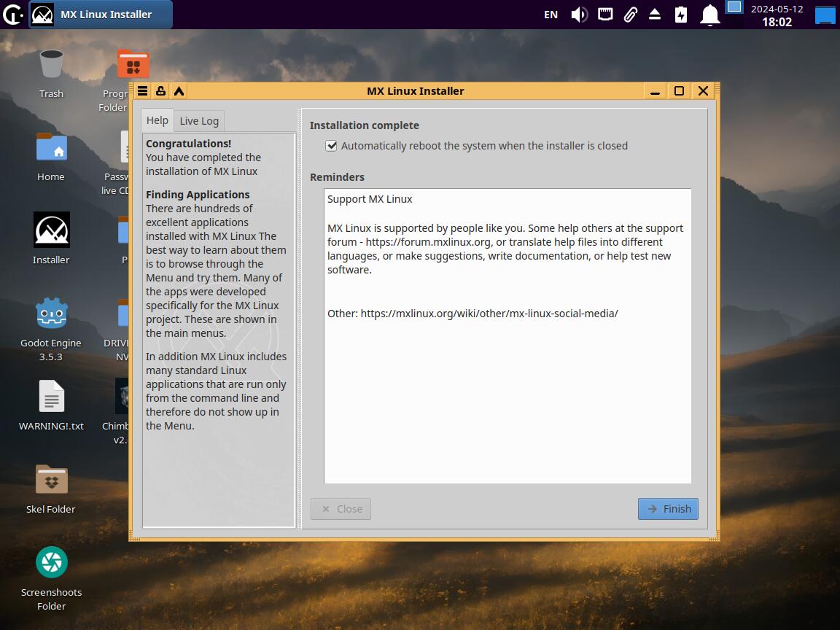The image size is (840, 630).
Task: Click the 'Finding Applications' heading in Help
Action: tap(198, 195)
